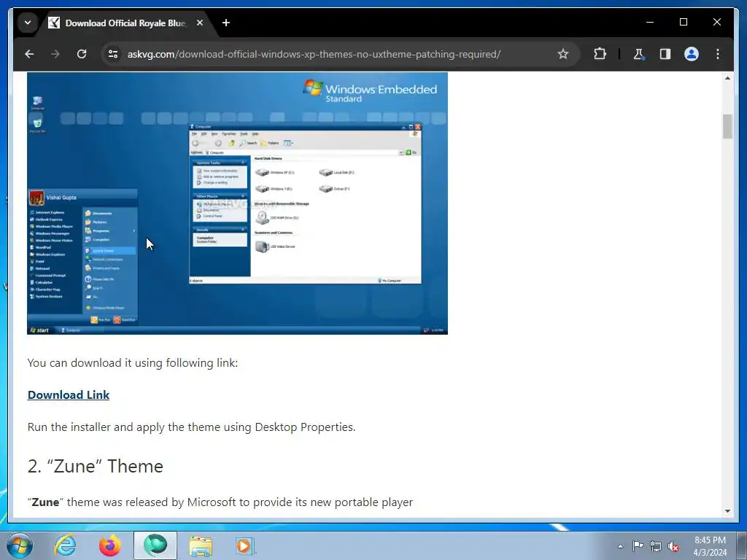Open Windows Explorer folder from taskbar
The width and height of the screenshot is (747, 560).
click(201, 545)
